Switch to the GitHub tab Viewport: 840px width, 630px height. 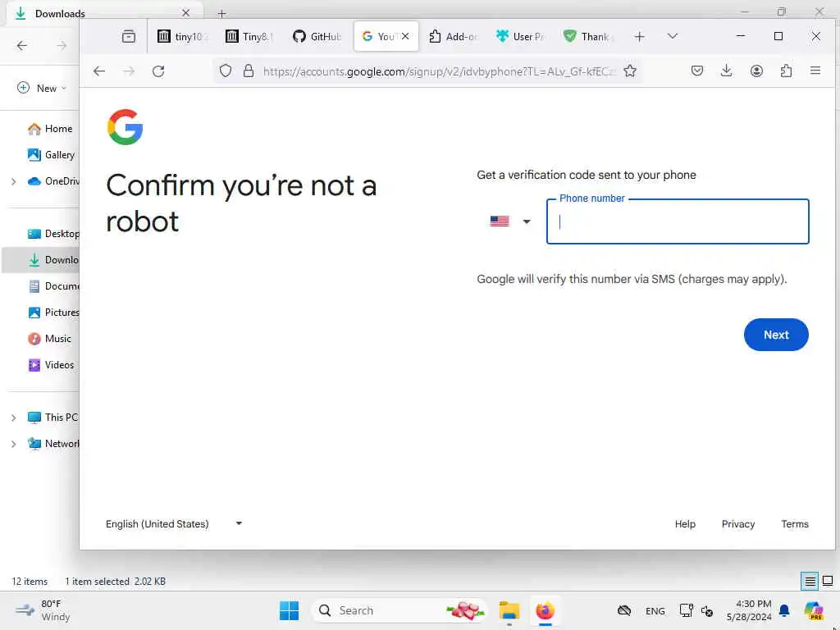(x=317, y=36)
